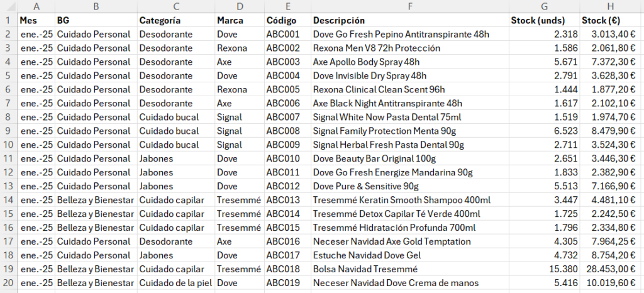Click 'Rexona Men V8 72h Protección' cell
This screenshot has width=644, height=293.
[x=410, y=48]
